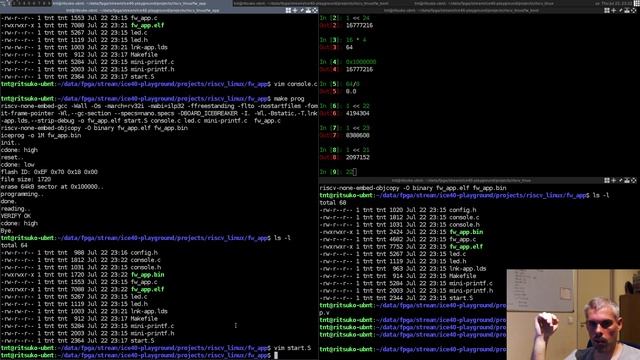Click the 'make prog' command in left pane
Screen dimensions: 640x360
click(x=289, y=98)
